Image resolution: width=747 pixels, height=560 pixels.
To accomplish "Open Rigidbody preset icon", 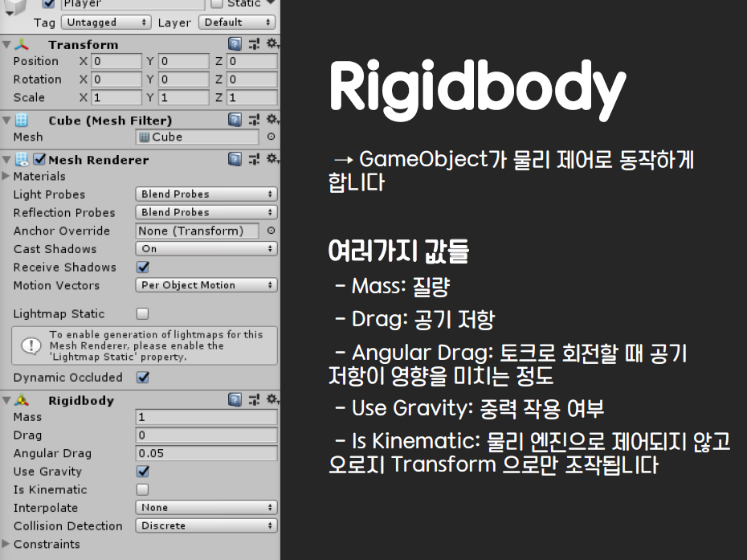I will tap(254, 399).
